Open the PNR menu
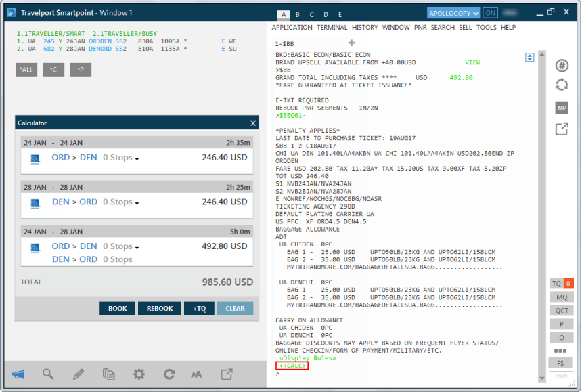The height and width of the screenshot is (392, 582). [x=420, y=28]
